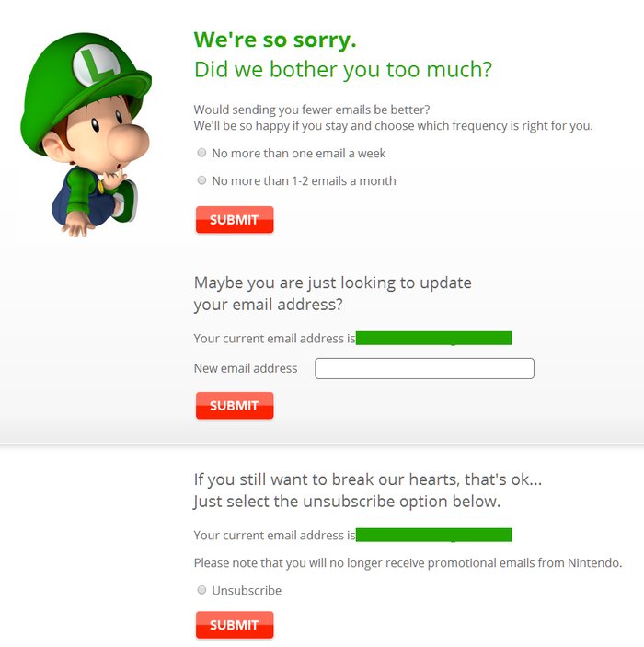This screenshot has height=647, width=644.
Task: Click "Your current email address is" above new email field
Action: point(274,339)
